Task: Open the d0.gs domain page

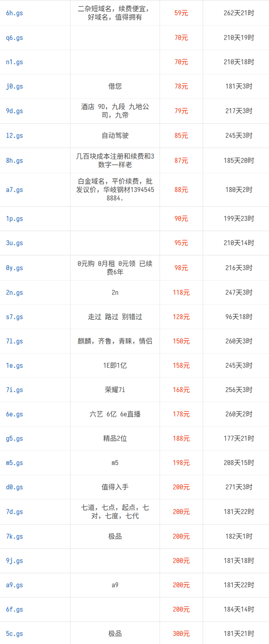Action: coord(15,487)
